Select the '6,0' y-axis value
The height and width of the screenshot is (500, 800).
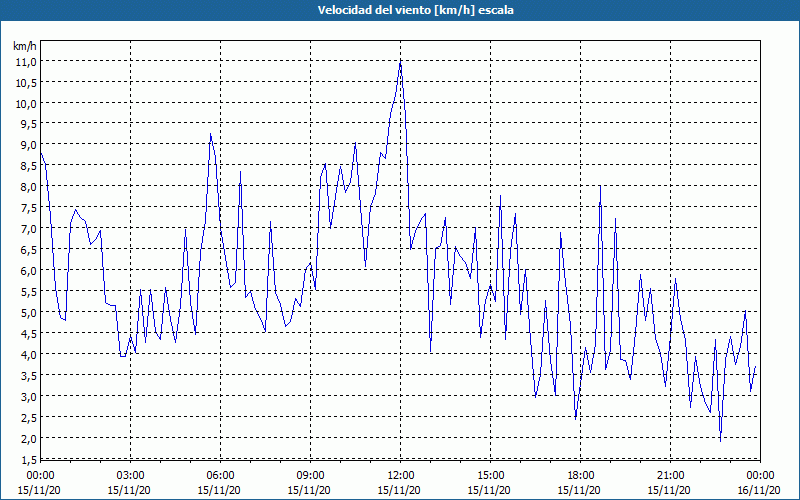pos(29,270)
